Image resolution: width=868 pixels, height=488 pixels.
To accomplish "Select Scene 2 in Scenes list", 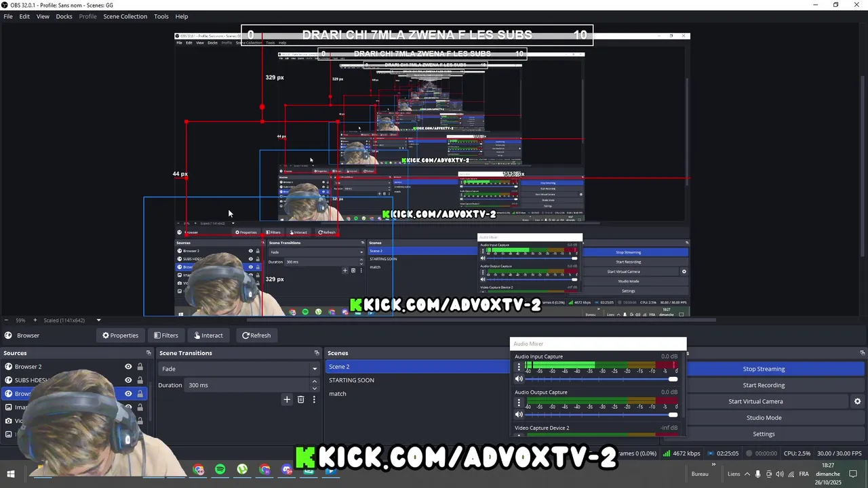I will point(417,367).
